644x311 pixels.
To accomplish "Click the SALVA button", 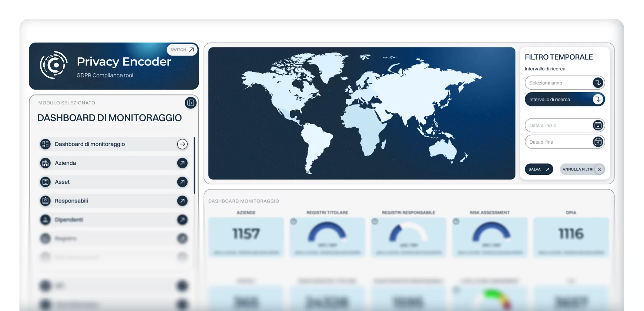I will pos(539,169).
